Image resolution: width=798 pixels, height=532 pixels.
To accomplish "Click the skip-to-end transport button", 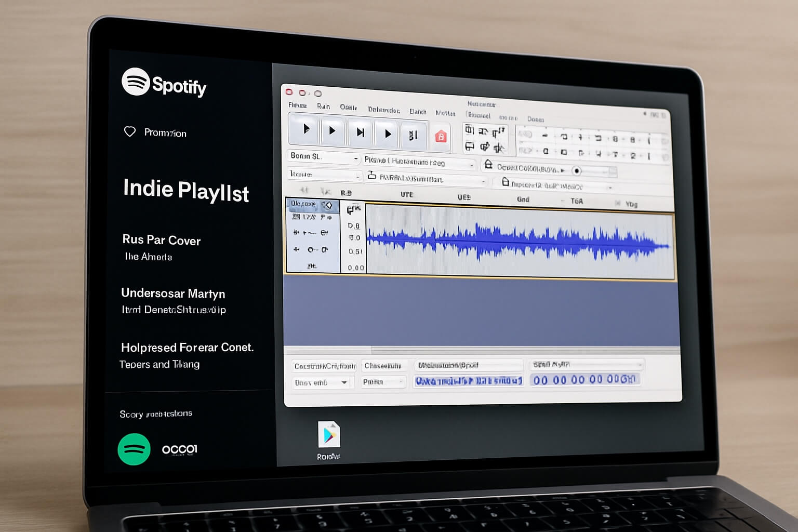I will (360, 132).
